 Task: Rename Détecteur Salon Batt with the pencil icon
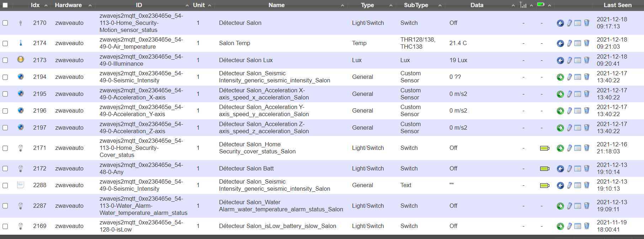pyautogui.click(x=569, y=169)
